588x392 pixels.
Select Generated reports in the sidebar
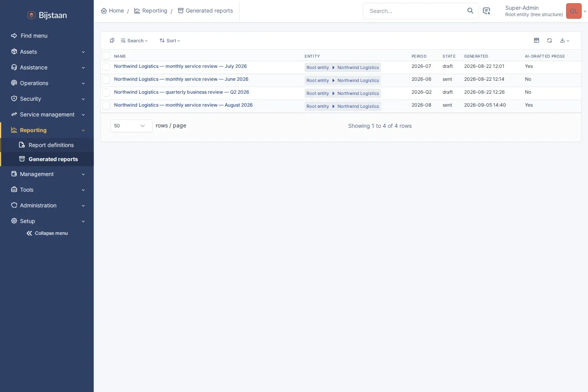(x=47, y=159)
